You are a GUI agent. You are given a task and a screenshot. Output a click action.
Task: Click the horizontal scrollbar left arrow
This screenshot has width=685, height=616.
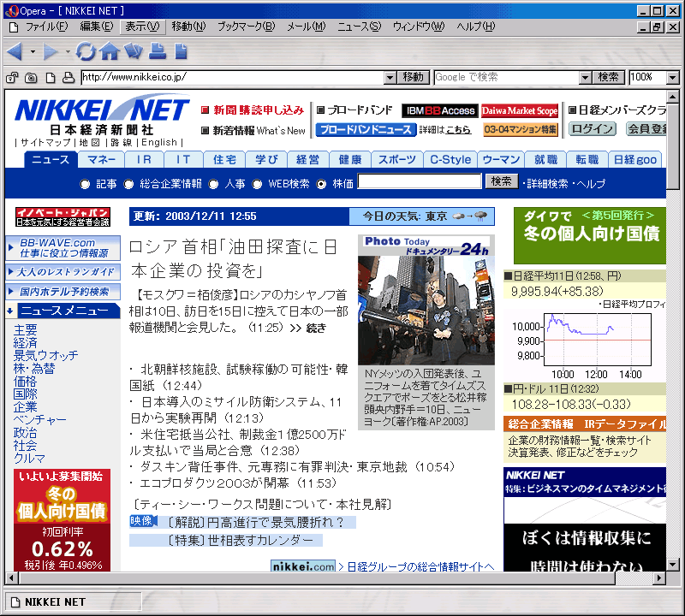[x=11, y=578]
